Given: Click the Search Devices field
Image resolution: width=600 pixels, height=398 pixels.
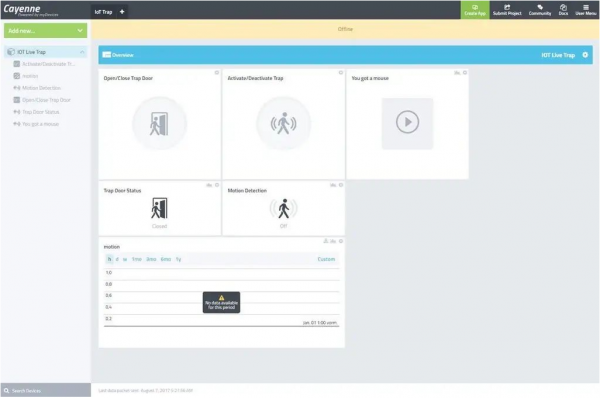Looking at the screenshot, I should (46, 390).
